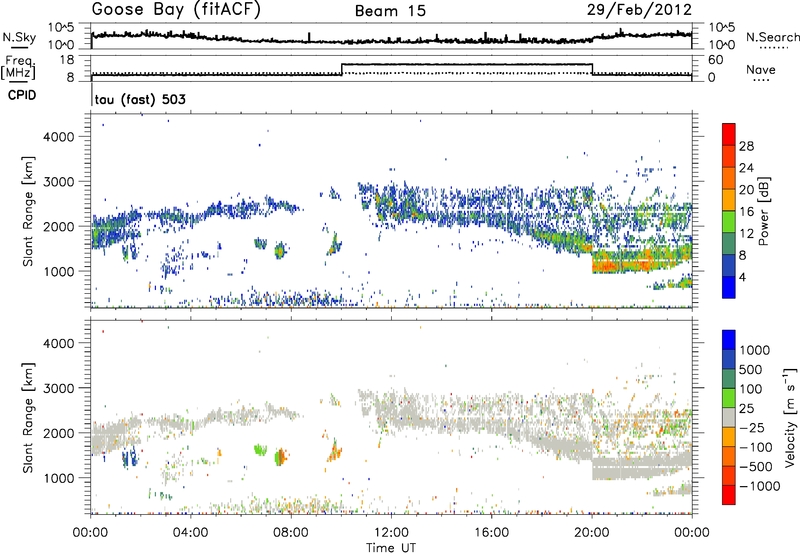The image size is (800, 554).
Task: Click the gray segment of Velocity color bar
Action: tap(729, 418)
